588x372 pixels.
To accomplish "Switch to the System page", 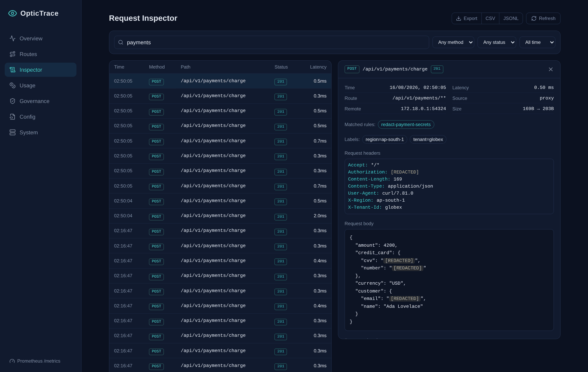I will point(40,132).
